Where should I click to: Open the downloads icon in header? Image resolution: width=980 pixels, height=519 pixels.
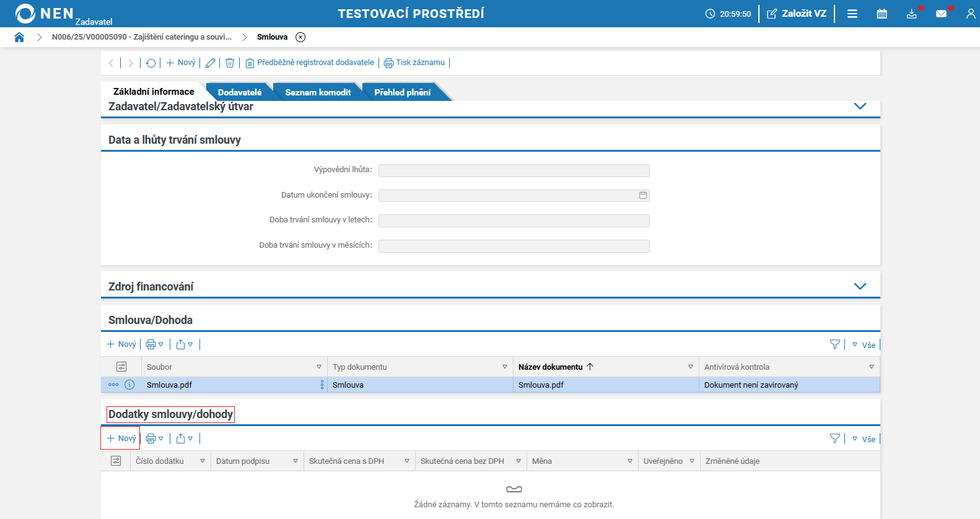tap(912, 14)
